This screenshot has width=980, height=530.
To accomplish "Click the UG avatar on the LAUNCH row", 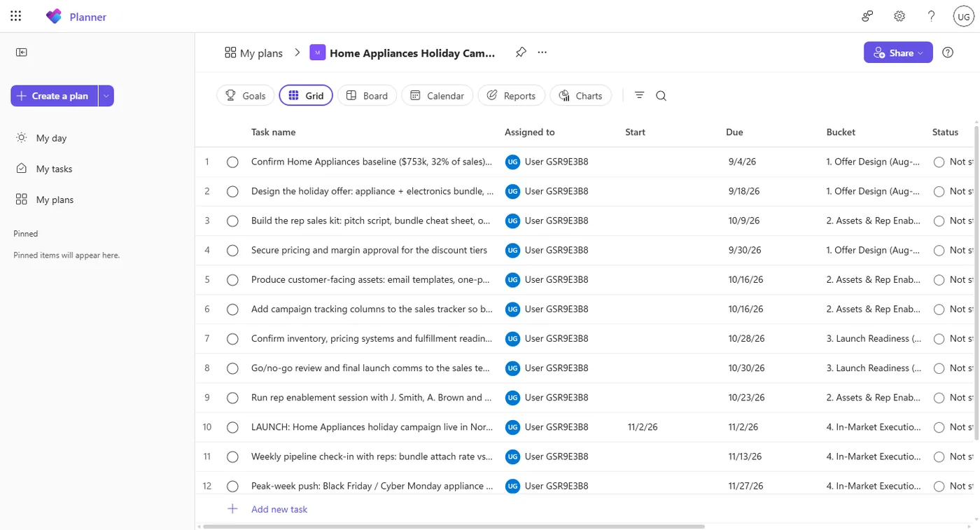I will click(512, 427).
